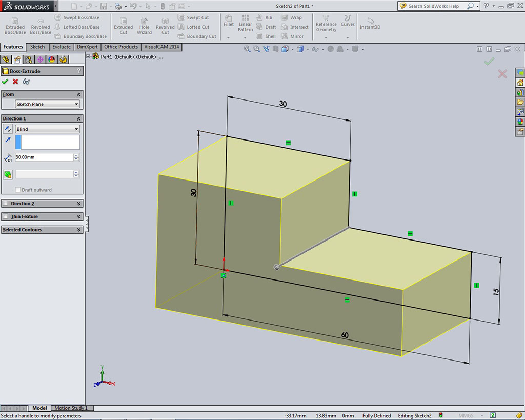525x420 pixels.
Task: Expand the Part1 tree node
Action: tap(88, 56)
